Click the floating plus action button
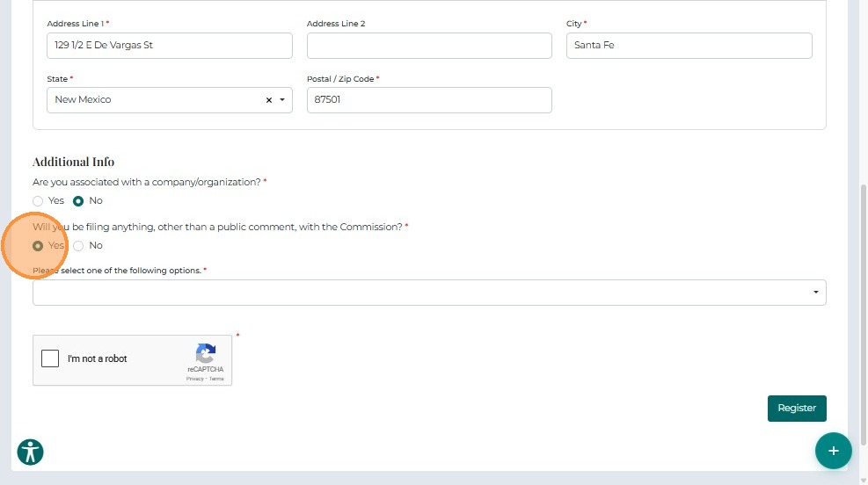This screenshot has width=868, height=485. click(x=833, y=451)
